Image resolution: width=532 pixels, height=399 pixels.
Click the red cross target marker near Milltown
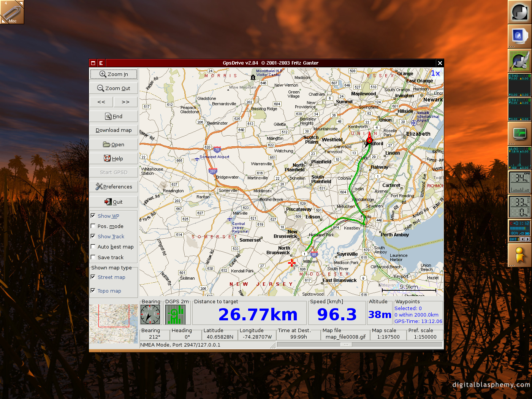pos(292,263)
